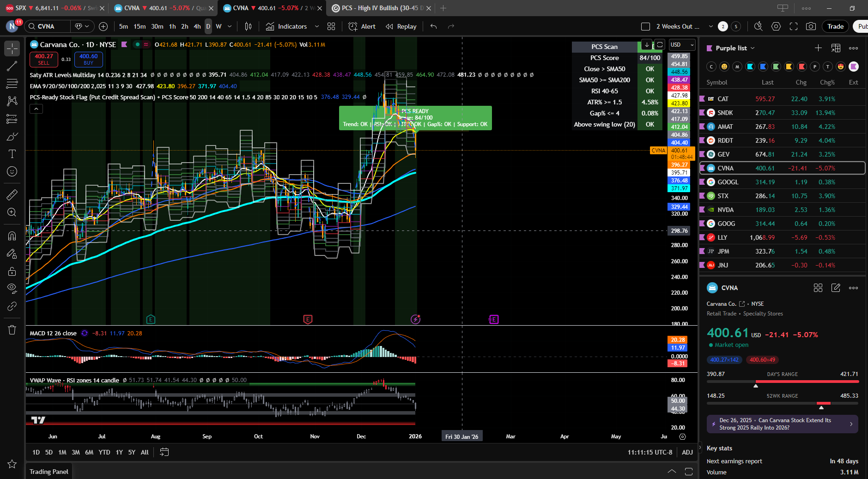
Task: Toggle lock all drawings padlock
Action: coord(12,271)
